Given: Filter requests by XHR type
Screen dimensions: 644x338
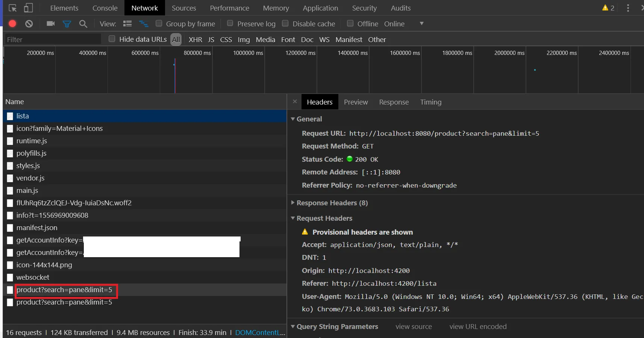Looking at the screenshot, I should [195, 39].
